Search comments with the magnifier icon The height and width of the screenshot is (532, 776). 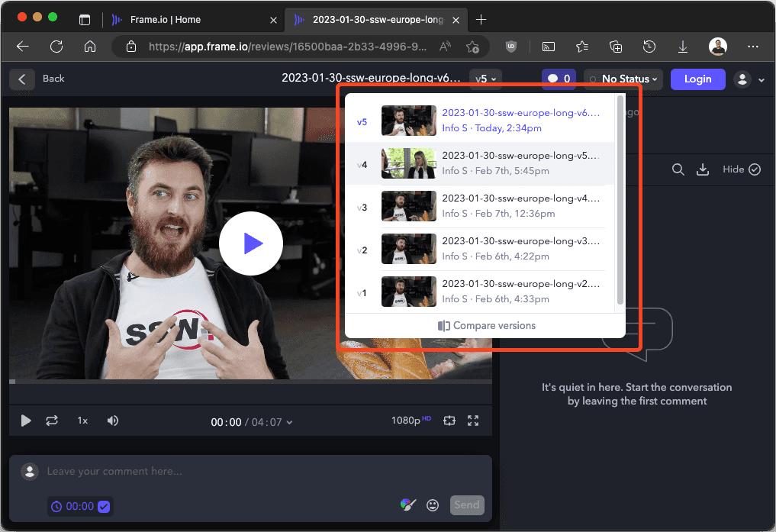[678, 169]
